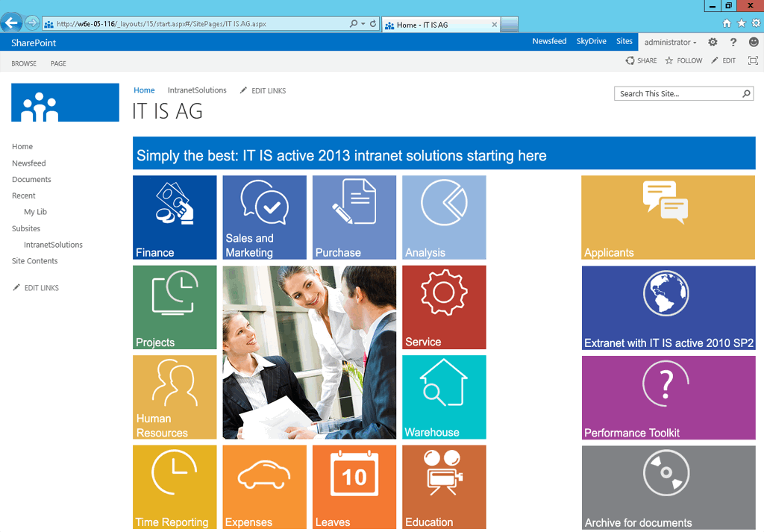Open My Lib in left sidebar
This screenshot has height=532, width=764.
click(x=36, y=212)
